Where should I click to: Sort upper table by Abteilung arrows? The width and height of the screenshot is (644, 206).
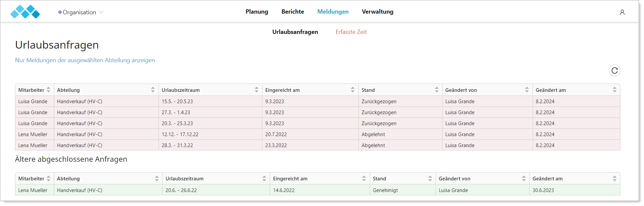(x=153, y=90)
